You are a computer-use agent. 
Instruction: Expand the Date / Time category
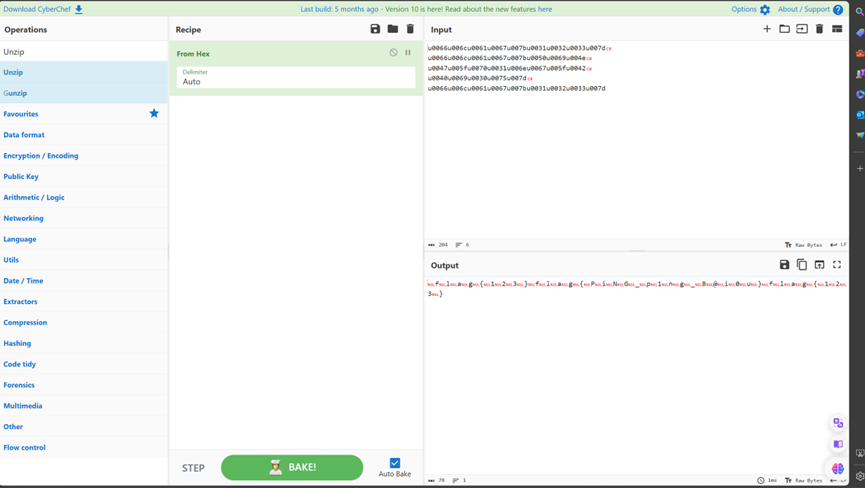tap(84, 281)
